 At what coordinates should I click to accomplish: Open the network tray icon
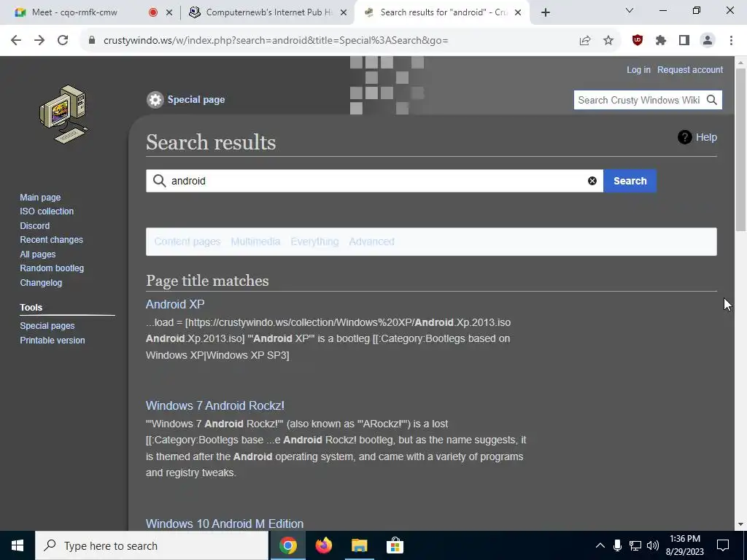click(x=635, y=545)
